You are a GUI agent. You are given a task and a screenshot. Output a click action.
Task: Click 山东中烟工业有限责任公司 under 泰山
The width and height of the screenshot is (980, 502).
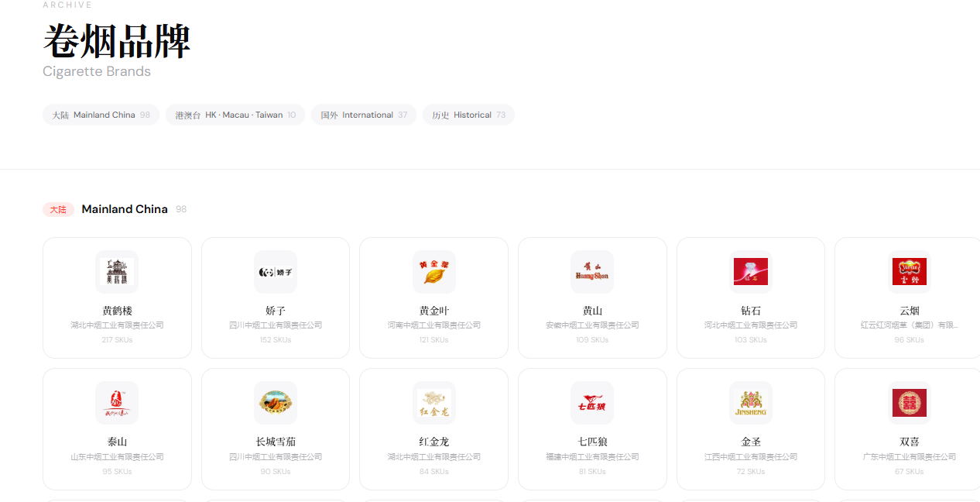(117, 457)
